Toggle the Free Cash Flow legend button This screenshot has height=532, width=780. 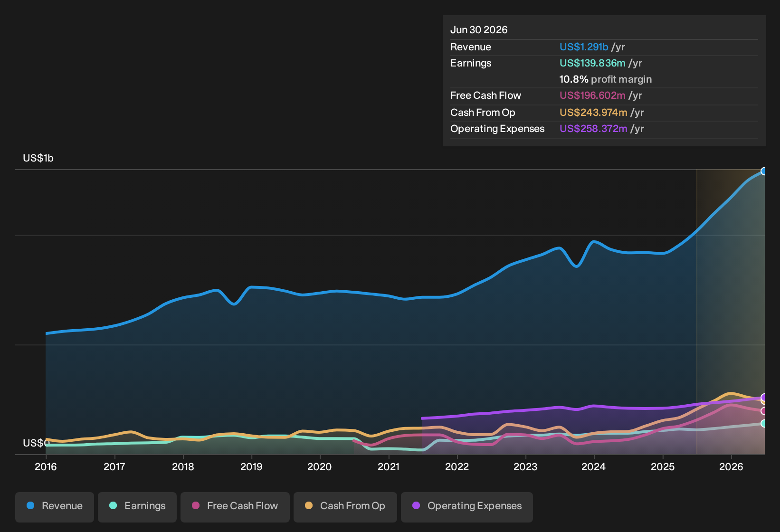coord(235,507)
